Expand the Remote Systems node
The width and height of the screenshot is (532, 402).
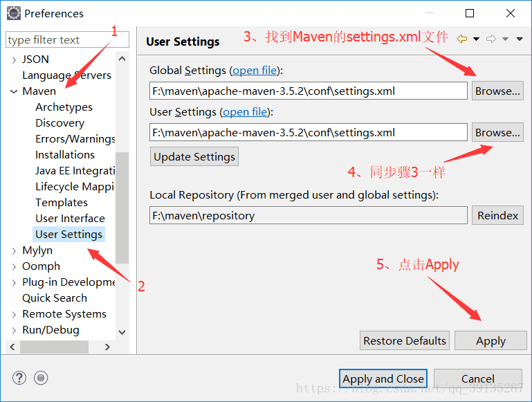[x=14, y=315]
